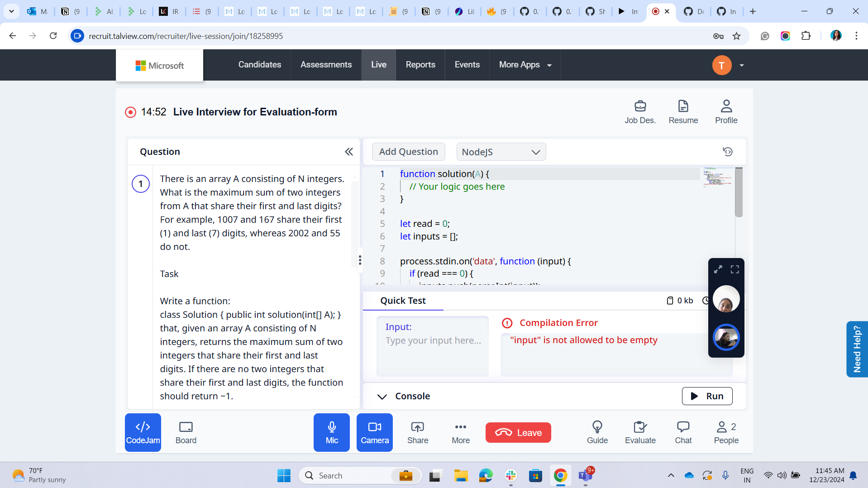
Task: Open Microsoft Teams from the taskbar
Action: tap(585, 475)
